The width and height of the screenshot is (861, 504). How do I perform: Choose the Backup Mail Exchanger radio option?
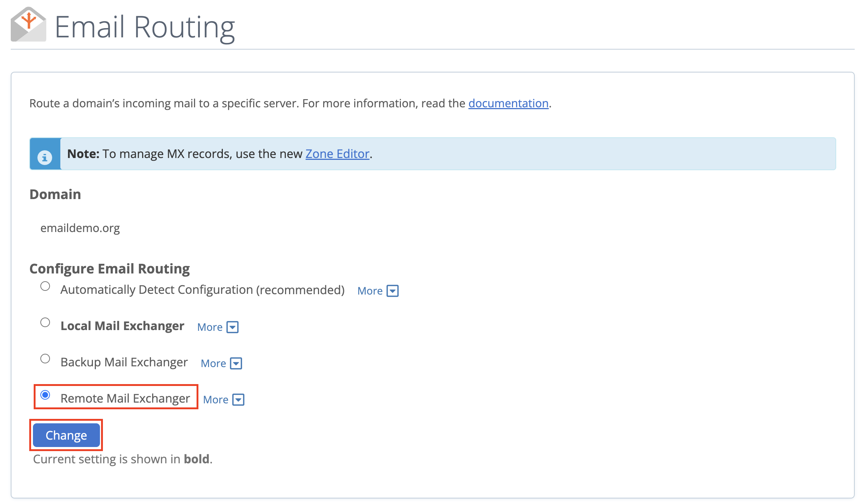coord(45,359)
